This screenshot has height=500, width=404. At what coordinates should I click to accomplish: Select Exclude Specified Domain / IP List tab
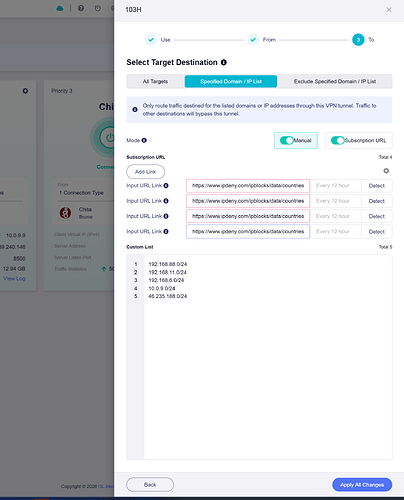coord(335,81)
